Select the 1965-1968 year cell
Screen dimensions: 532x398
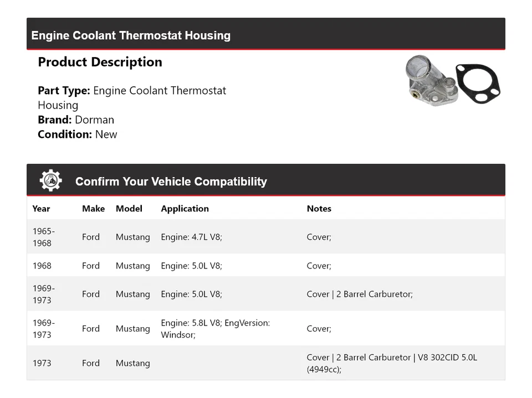coord(43,237)
